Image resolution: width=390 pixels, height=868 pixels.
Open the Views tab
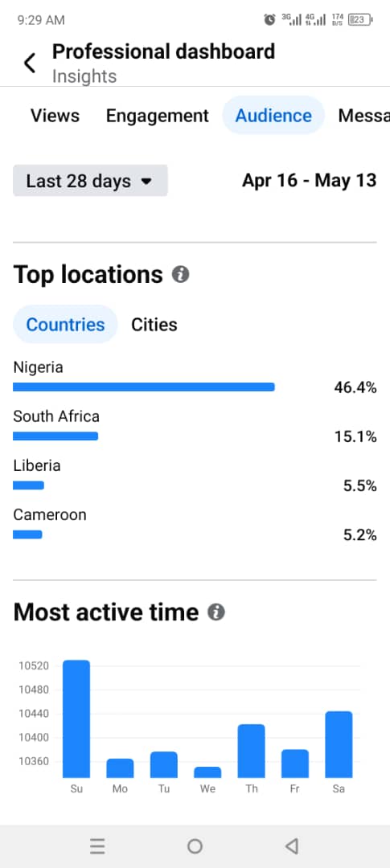point(55,116)
